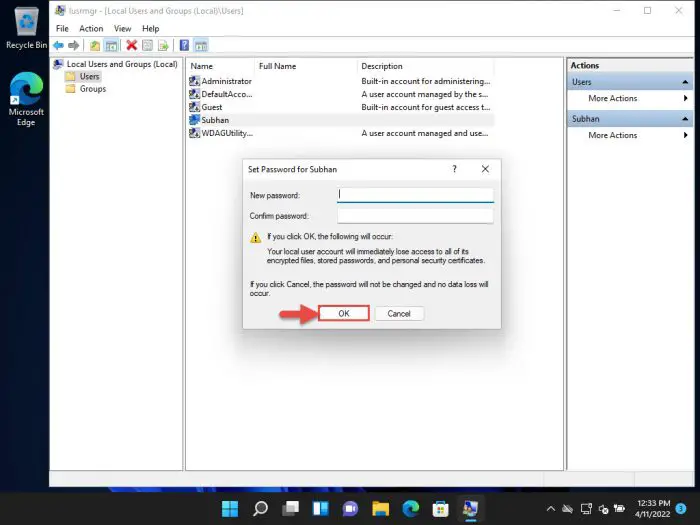Viewport: 700px width, 525px height.
Task: Open the Help menu
Action: point(150,29)
